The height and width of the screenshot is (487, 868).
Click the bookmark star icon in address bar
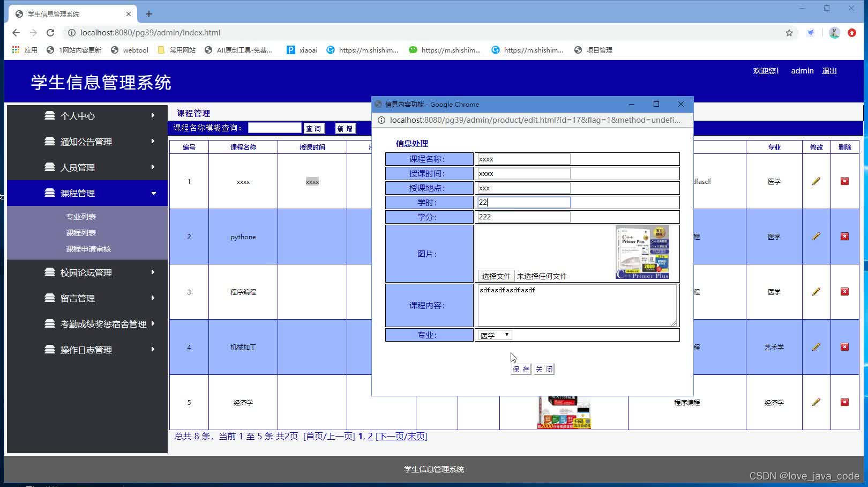pos(789,32)
